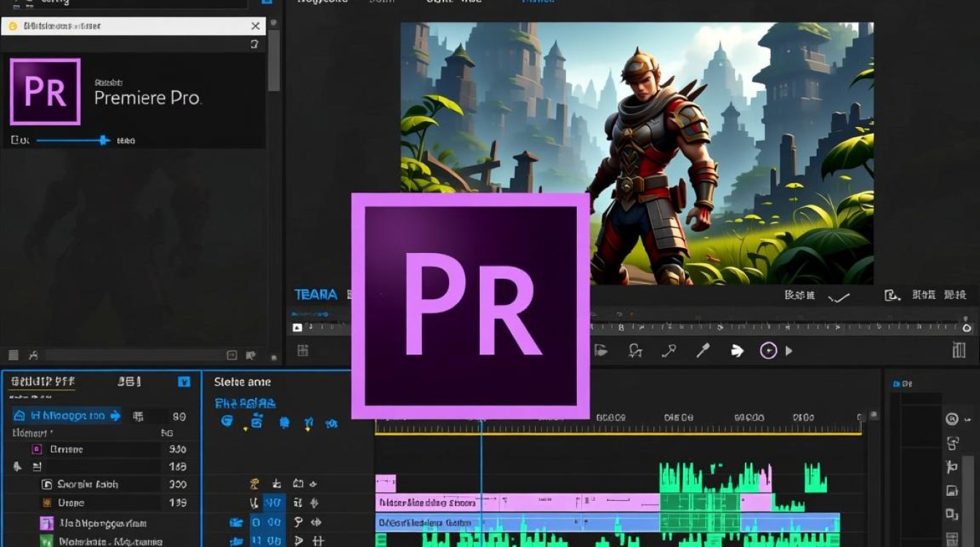This screenshot has width=980, height=547.
Task: Click the play triangle in monitor transport controls
Action: click(789, 351)
